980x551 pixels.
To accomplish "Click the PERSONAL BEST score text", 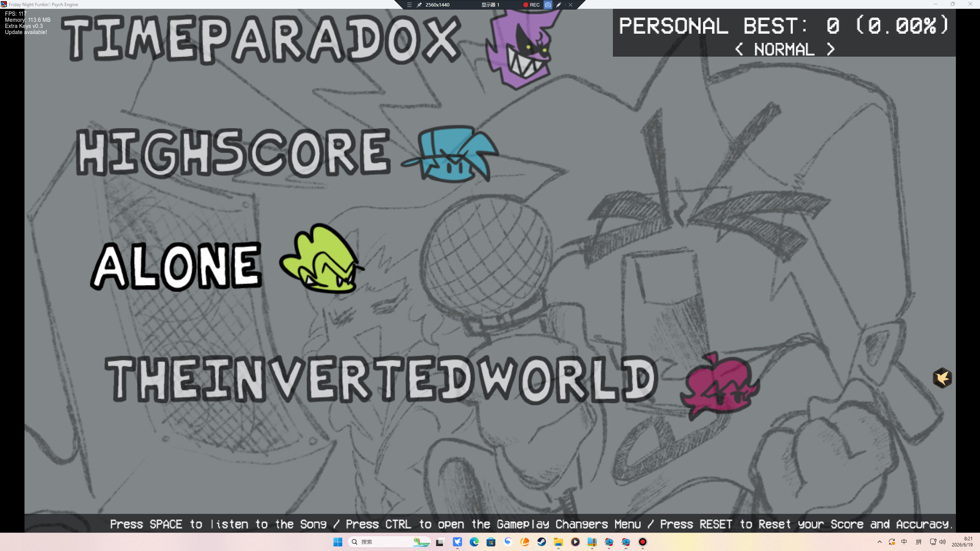I will pos(784,26).
